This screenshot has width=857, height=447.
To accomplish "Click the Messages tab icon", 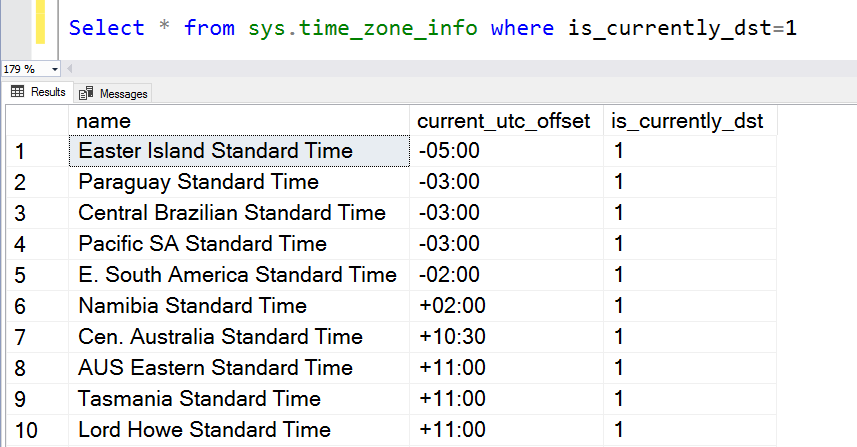I will (86, 93).
